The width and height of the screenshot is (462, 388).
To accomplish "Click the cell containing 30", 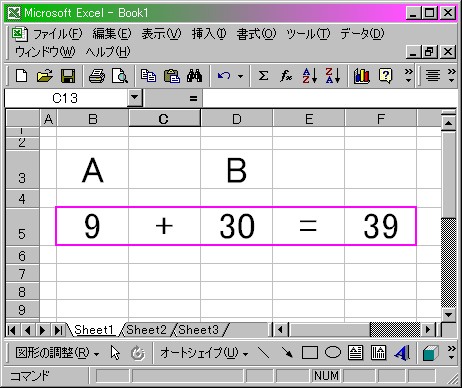I will [236, 227].
